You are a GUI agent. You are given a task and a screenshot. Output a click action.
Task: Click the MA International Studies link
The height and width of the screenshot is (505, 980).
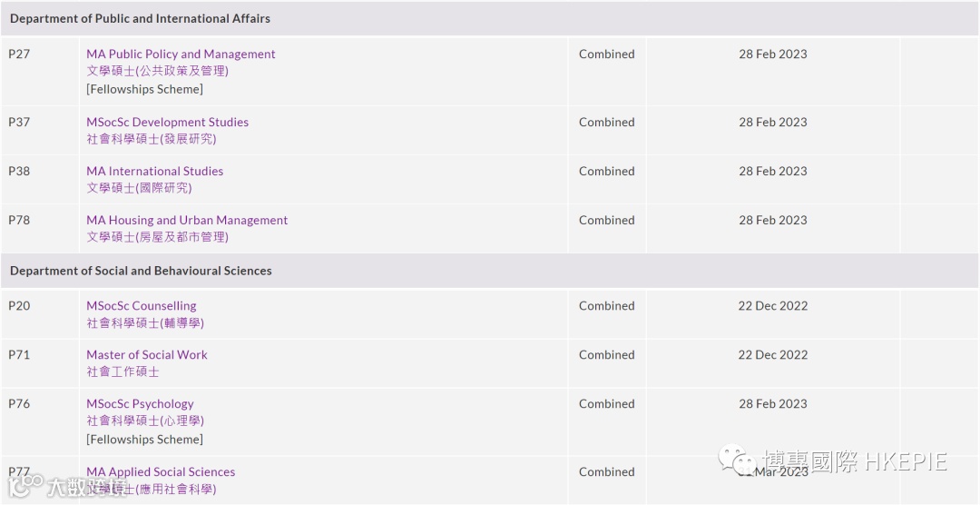click(x=154, y=172)
